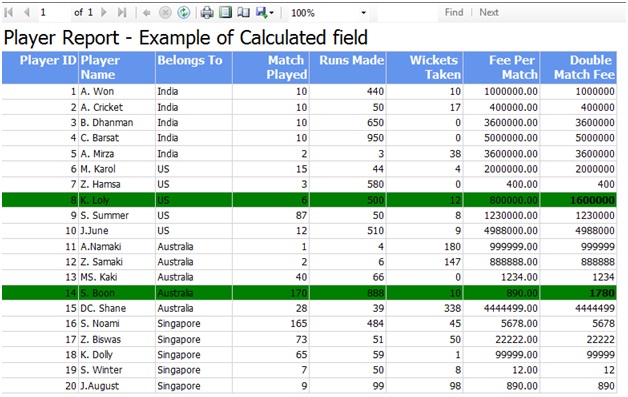Click Singapore in K. Dolly's row
The image size is (628, 397).
pyautogui.click(x=179, y=355)
